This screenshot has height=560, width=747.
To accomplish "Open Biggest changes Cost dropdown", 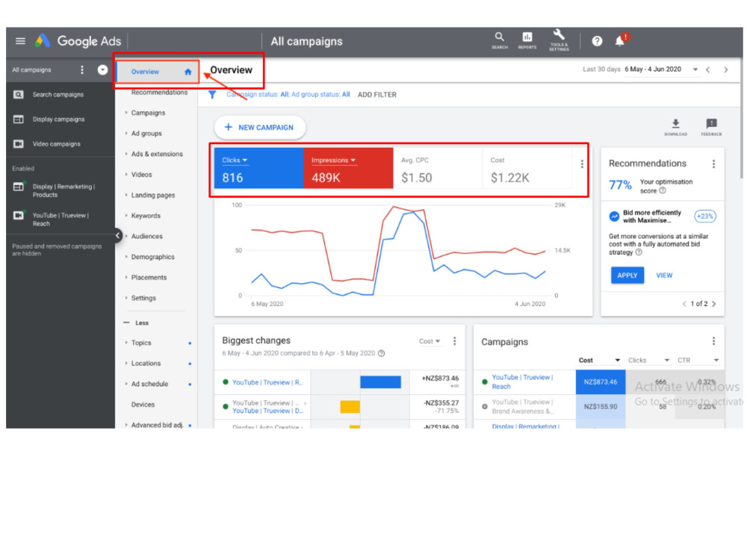I will [430, 341].
